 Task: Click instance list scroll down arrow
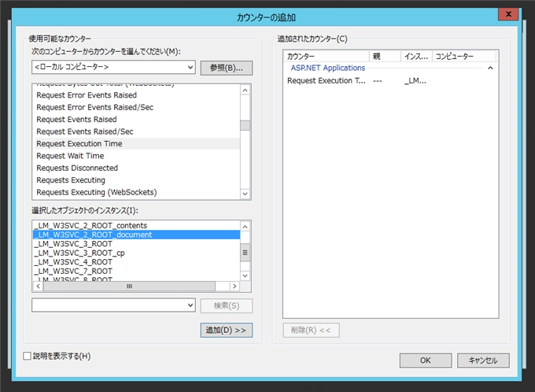pyautogui.click(x=245, y=276)
